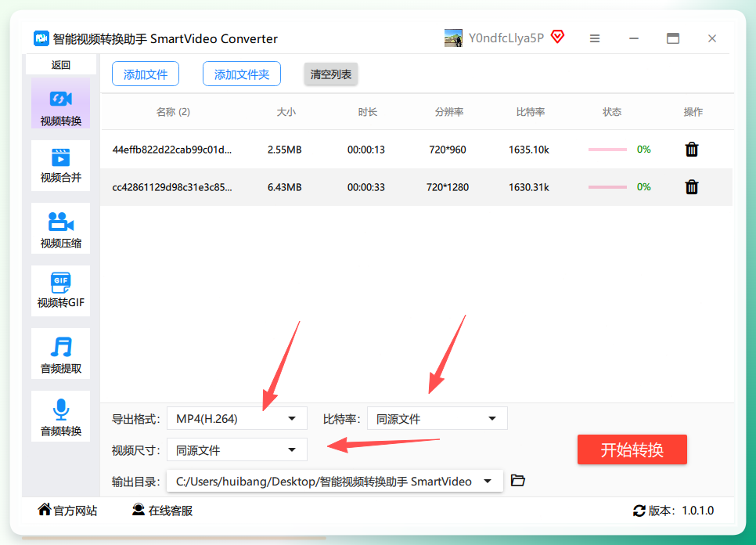Click the 时长 duration column header
The height and width of the screenshot is (545, 756).
pos(367,112)
